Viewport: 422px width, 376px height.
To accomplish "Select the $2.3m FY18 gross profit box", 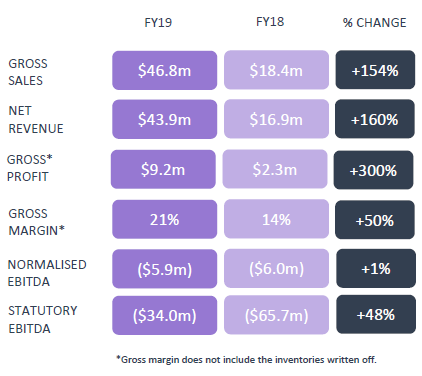I will coord(275,169).
